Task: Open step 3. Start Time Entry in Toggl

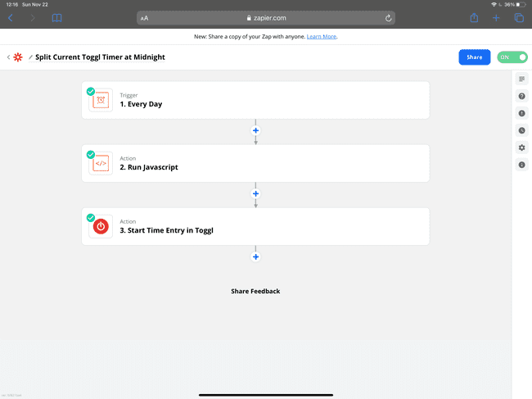Action: [255, 226]
